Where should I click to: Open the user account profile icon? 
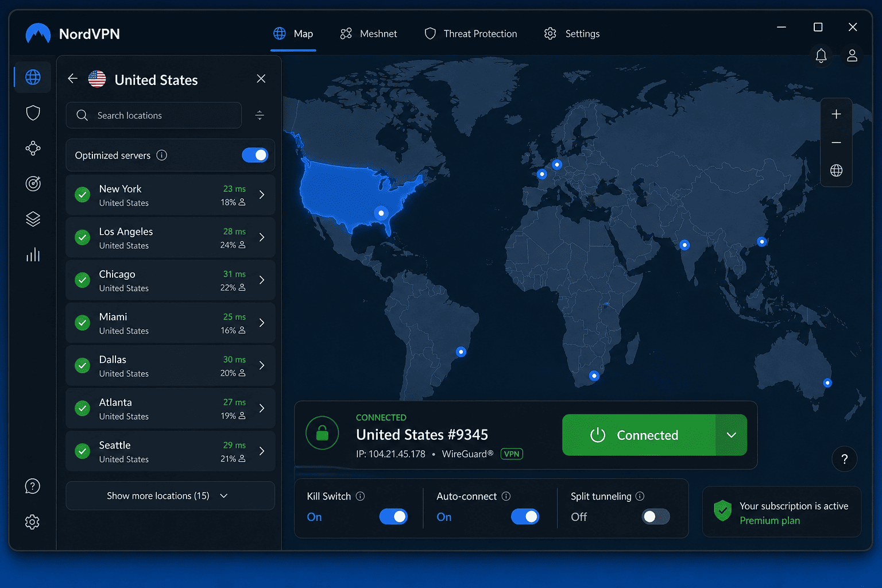(x=852, y=56)
